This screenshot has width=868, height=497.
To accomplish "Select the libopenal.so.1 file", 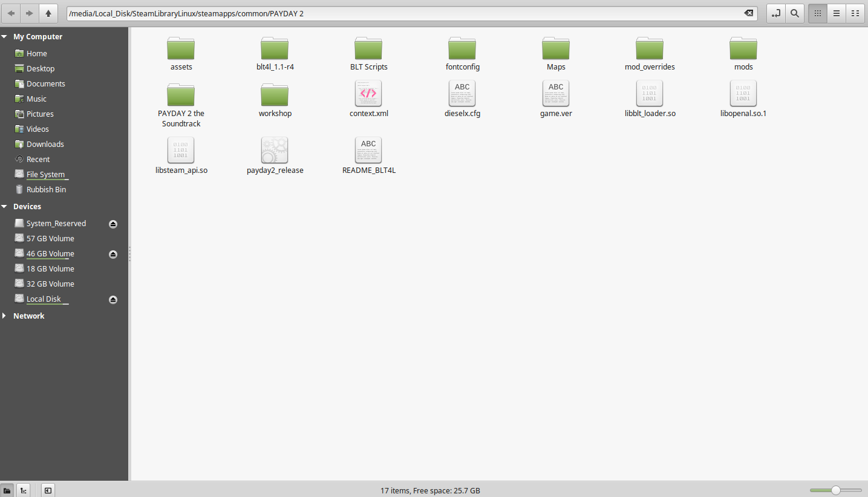I will click(743, 99).
